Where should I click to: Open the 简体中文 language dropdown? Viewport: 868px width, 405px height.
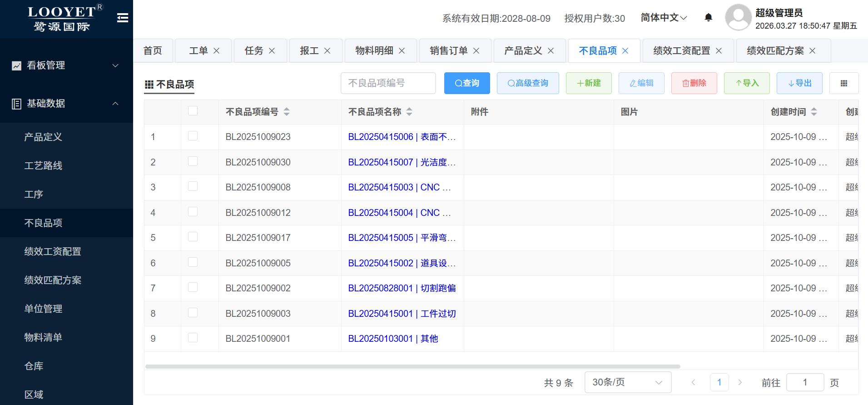click(x=664, y=18)
